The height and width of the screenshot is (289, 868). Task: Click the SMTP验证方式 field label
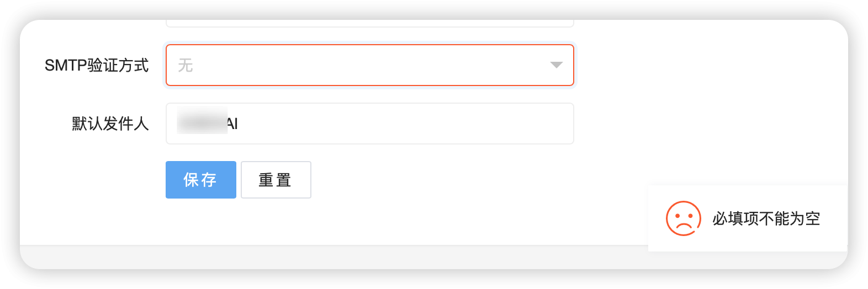[97, 66]
